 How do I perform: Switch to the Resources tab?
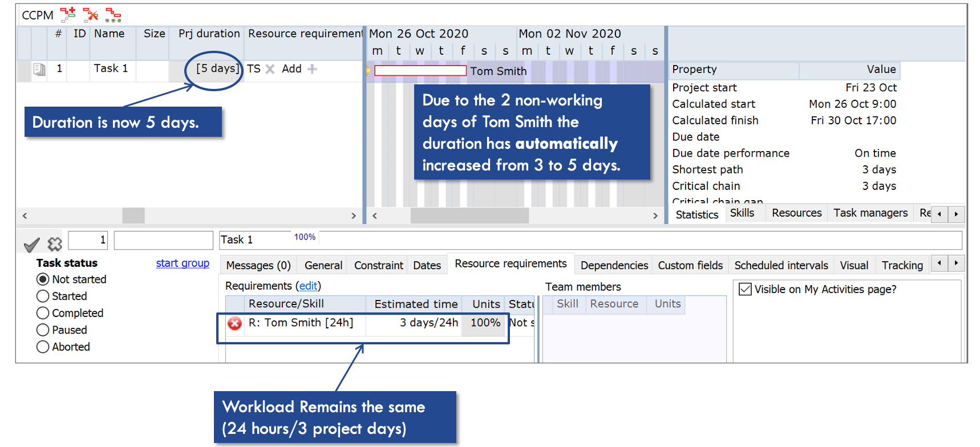(796, 213)
